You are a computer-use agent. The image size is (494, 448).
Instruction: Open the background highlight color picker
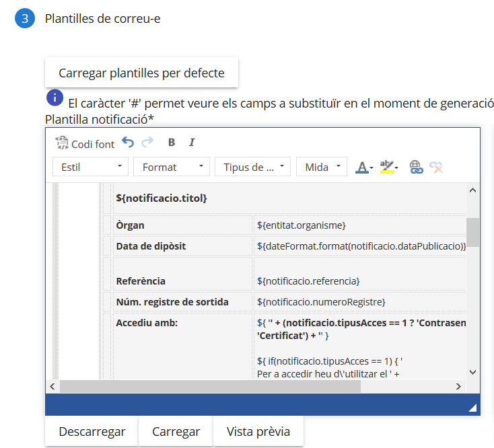tap(389, 167)
